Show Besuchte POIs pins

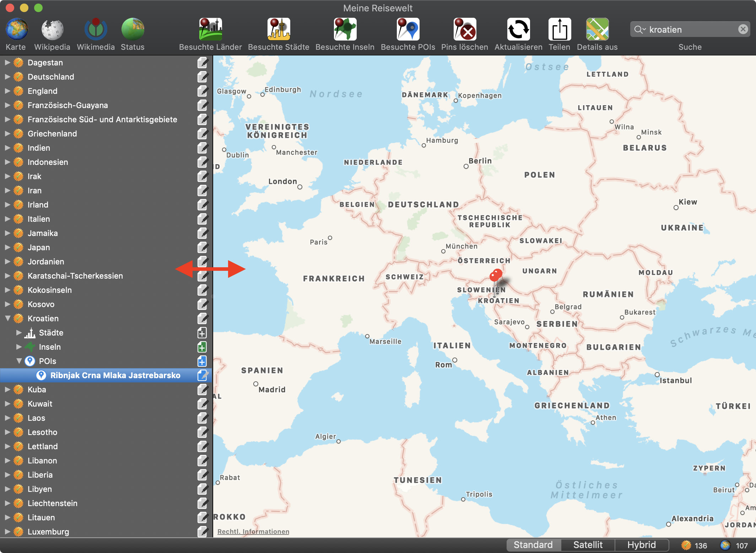coord(408,29)
